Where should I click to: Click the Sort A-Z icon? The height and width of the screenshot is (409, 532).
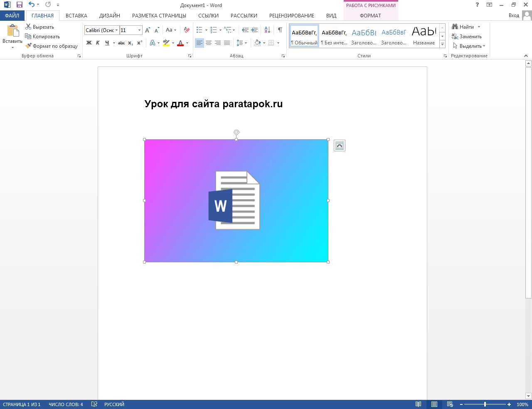point(267,30)
